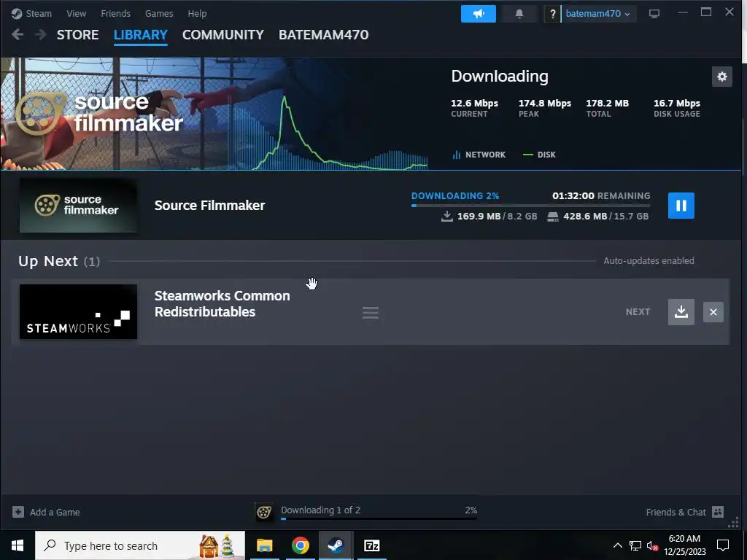Click the NEXT label in queue row
The image size is (747, 560).
tap(638, 312)
